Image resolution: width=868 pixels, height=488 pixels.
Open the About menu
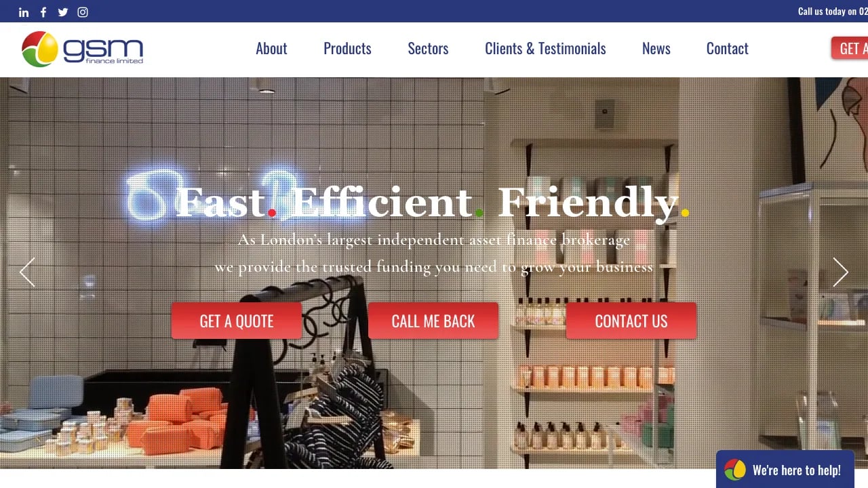[271, 49]
